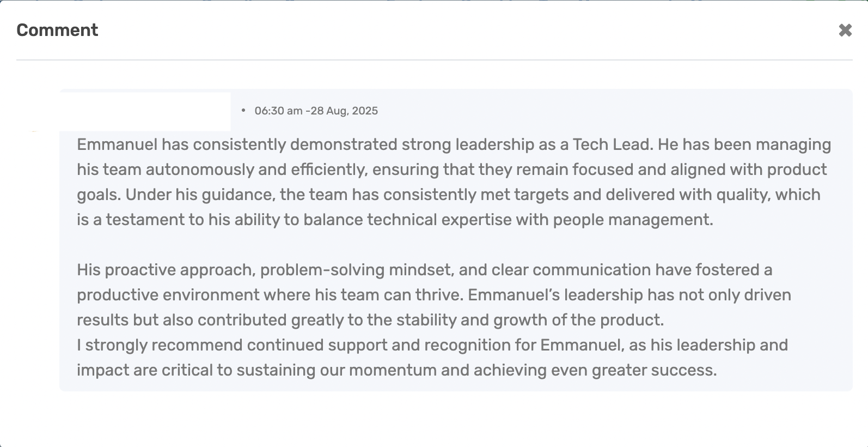
Task: Click the line starting "goals. Under his guidance"
Action: click(448, 195)
